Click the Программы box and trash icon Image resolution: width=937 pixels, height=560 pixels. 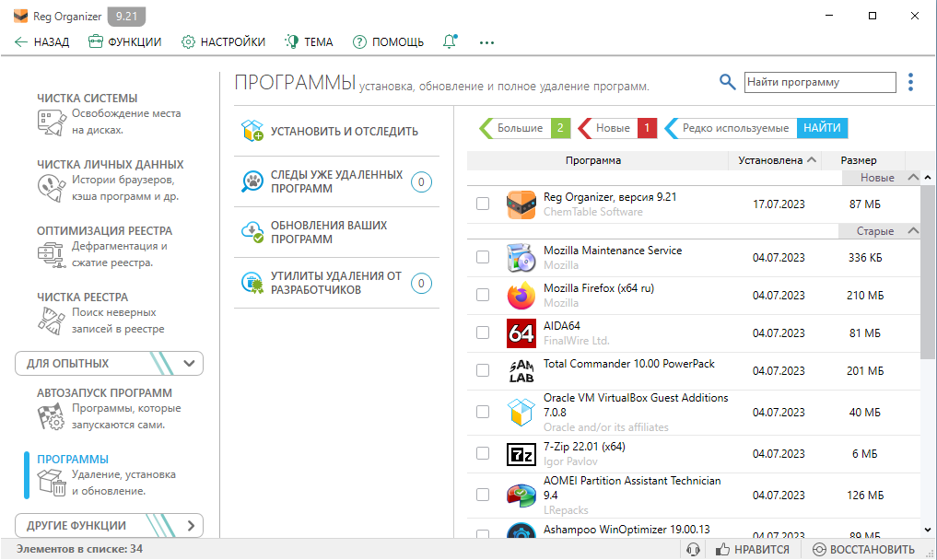coord(52,483)
